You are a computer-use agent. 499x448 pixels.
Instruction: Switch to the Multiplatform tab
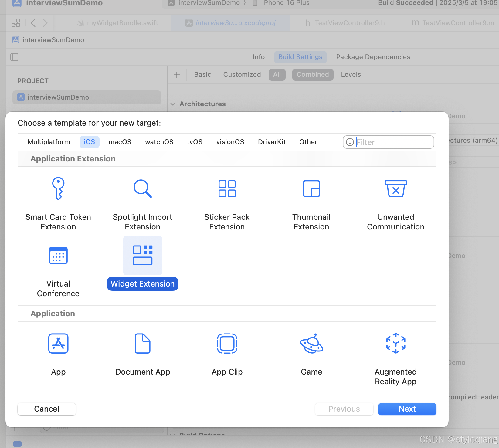point(49,142)
